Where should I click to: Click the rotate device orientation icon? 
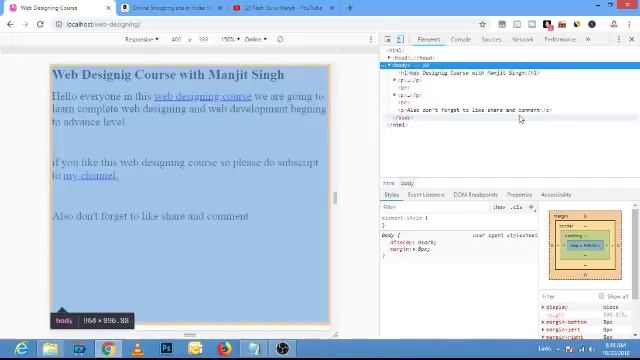click(x=280, y=39)
